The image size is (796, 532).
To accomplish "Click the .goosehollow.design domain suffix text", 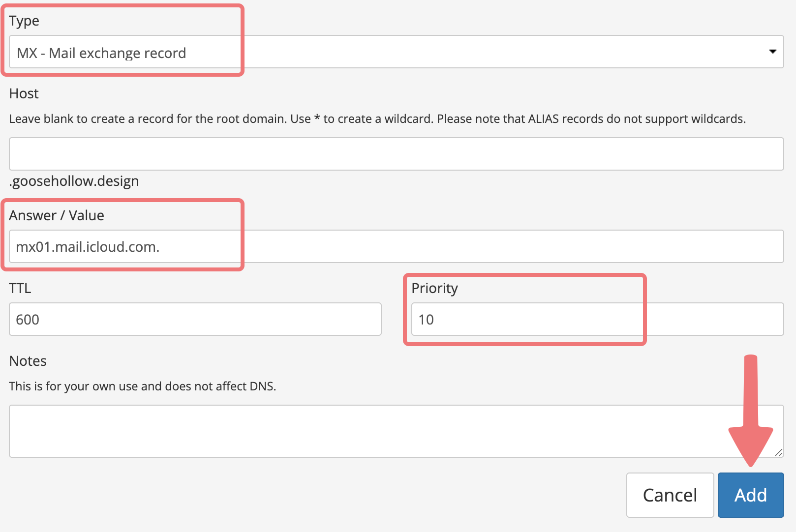I will pyautogui.click(x=74, y=181).
